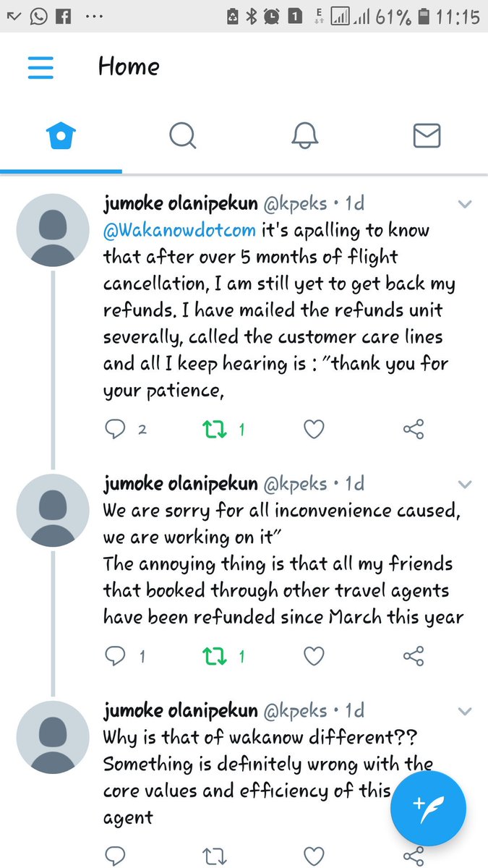Expand options chevron on the third tweet

coord(465,711)
